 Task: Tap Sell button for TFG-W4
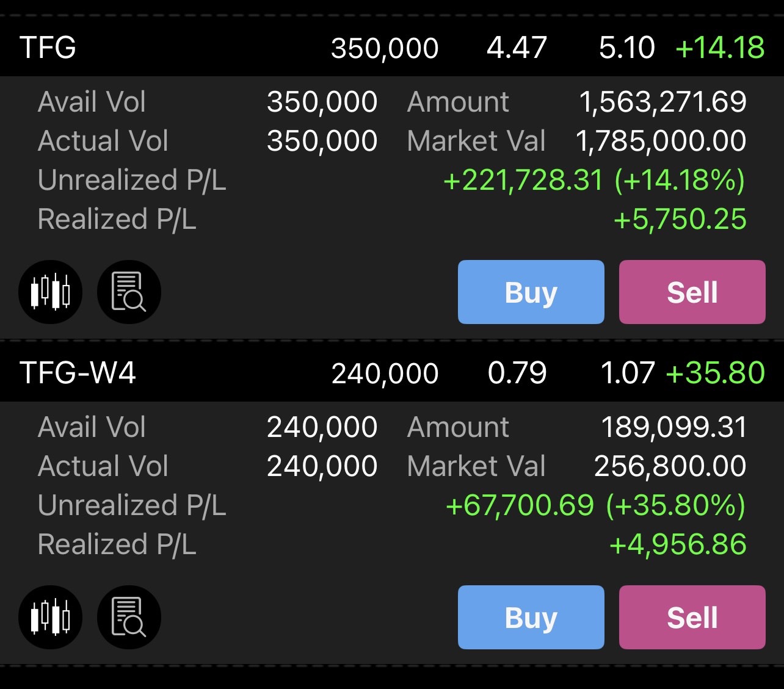(x=692, y=617)
